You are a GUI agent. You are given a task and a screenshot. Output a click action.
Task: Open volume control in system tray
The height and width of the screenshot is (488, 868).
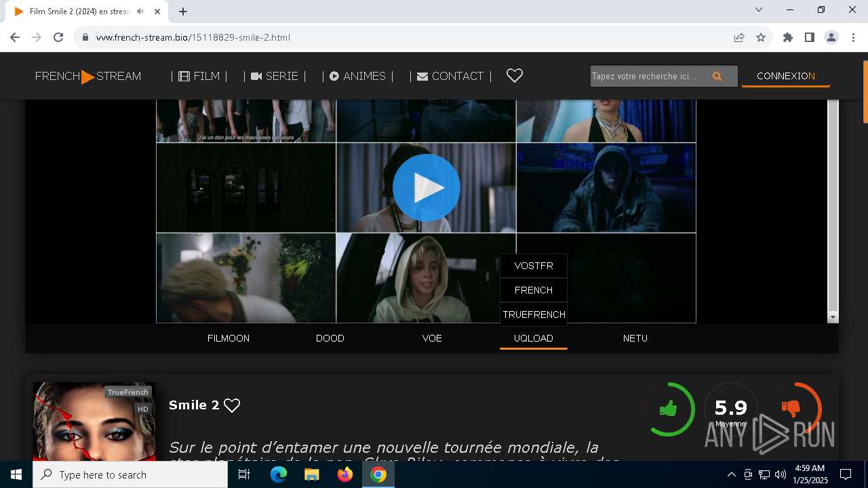click(x=780, y=474)
